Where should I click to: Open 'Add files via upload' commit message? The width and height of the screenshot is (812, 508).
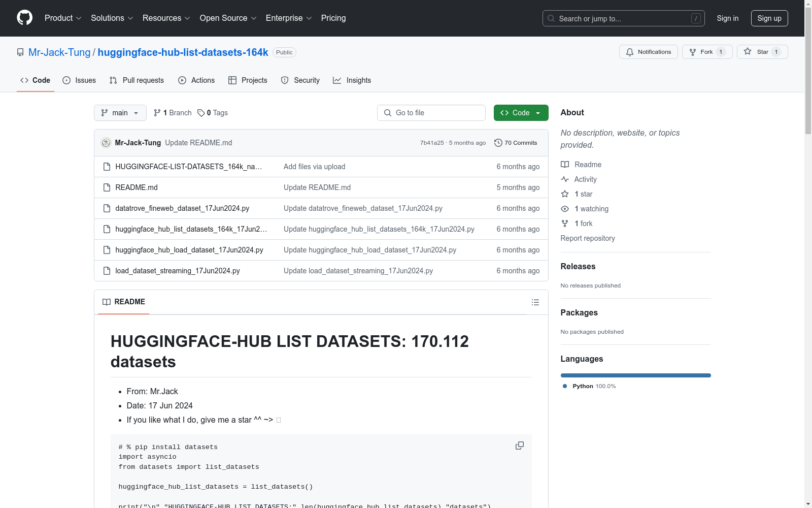[314, 167]
